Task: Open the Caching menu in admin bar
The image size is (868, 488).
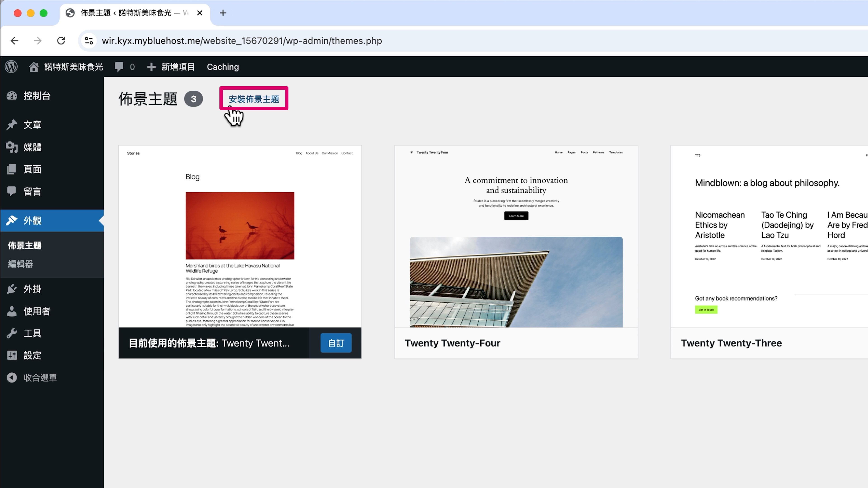Action: tap(223, 67)
